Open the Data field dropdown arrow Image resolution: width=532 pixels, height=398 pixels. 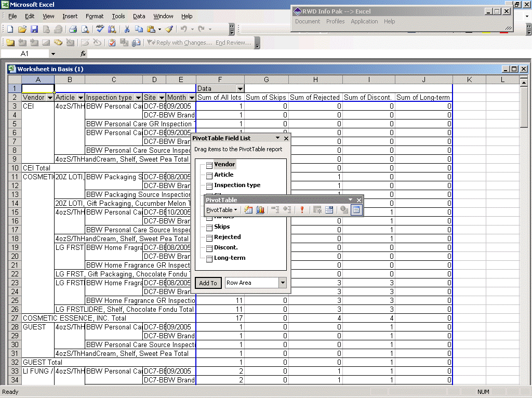pos(240,89)
